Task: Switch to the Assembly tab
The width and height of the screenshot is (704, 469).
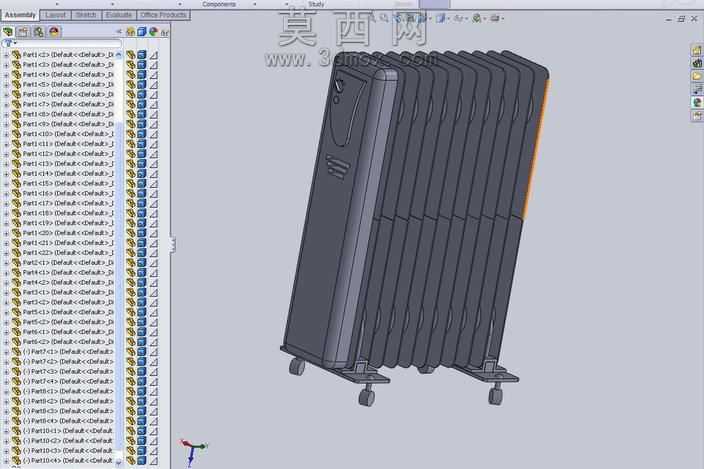Action: (20, 15)
